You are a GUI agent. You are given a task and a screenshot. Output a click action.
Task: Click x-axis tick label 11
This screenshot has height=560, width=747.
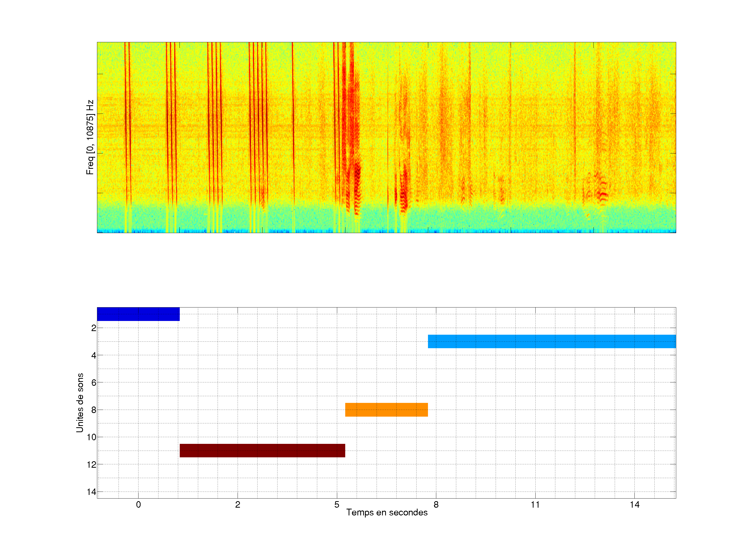pyautogui.click(x=535, y=505)
